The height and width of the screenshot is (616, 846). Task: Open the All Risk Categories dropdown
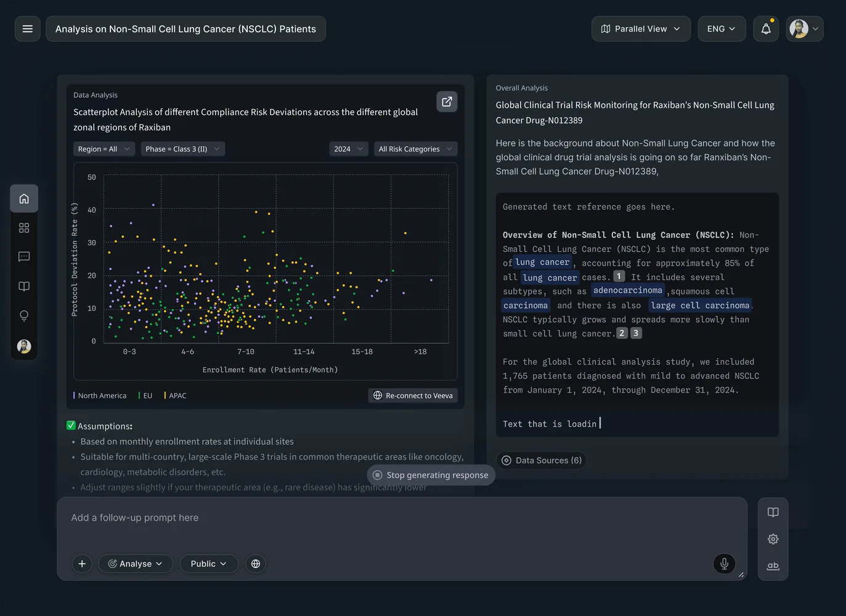[x=416, y=149]
